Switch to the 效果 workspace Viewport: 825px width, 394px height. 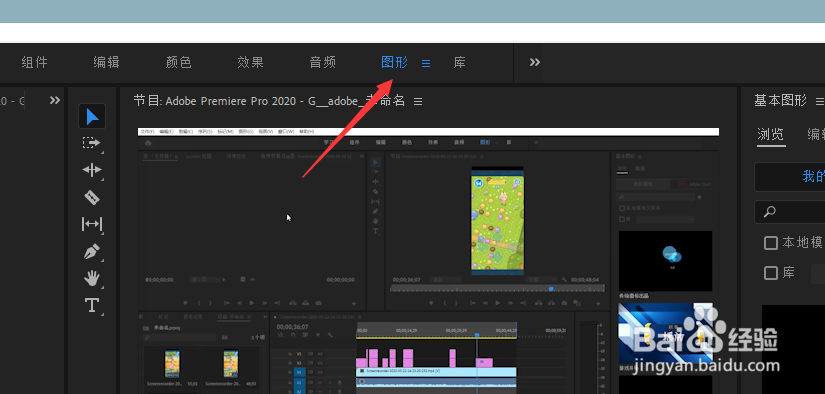pos(250,63)
